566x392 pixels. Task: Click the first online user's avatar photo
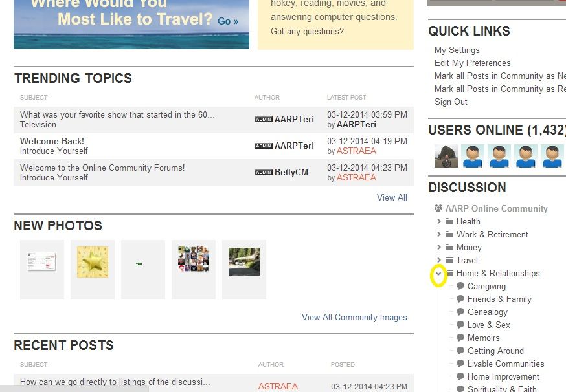pos(446,156)
